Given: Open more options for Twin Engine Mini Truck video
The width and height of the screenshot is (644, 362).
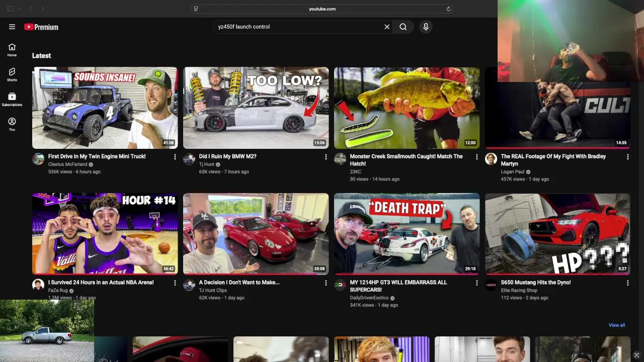Looking at the screenshot, I should 175,157.
